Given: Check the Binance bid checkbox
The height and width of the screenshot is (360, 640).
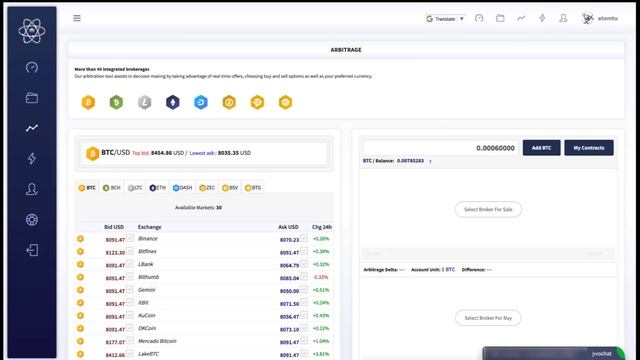Looking at the screenshot, I should (129, 238).
